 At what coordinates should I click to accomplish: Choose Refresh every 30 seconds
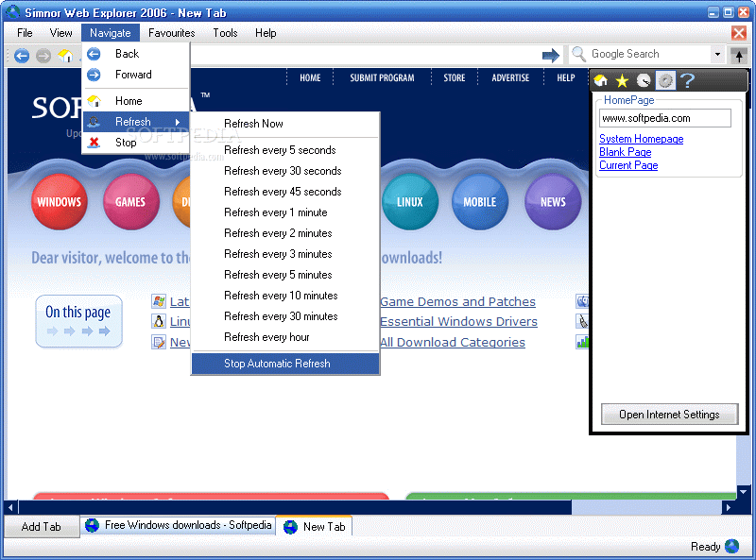pos(285,171)
